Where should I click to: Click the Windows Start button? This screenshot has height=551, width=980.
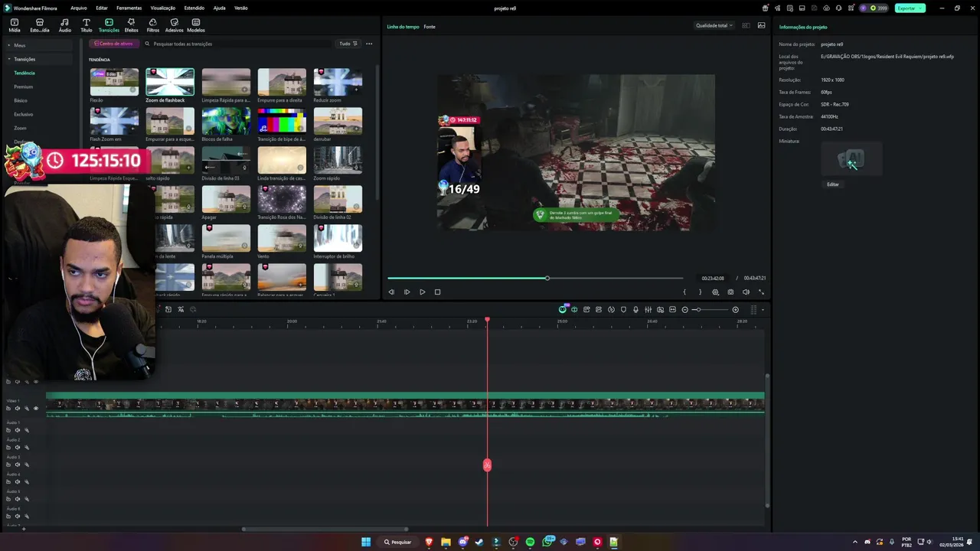click(x=366, y=542)
